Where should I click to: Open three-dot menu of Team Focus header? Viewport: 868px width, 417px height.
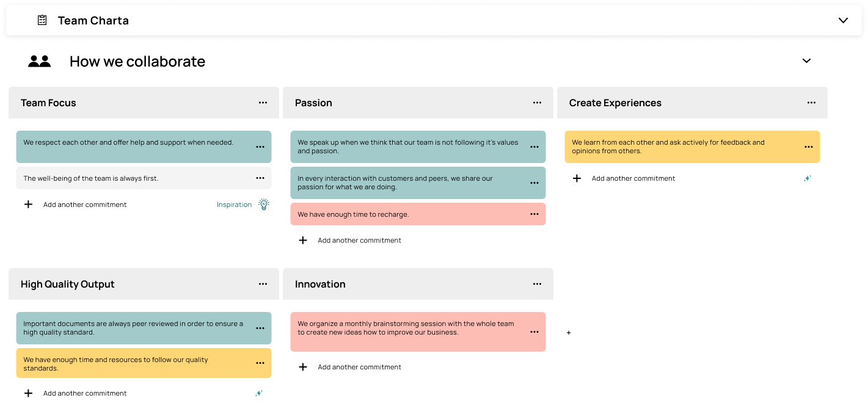[263, 103]
